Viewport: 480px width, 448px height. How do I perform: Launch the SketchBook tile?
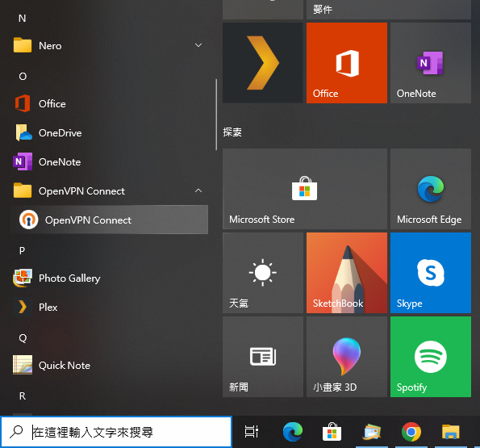[347, 273]
